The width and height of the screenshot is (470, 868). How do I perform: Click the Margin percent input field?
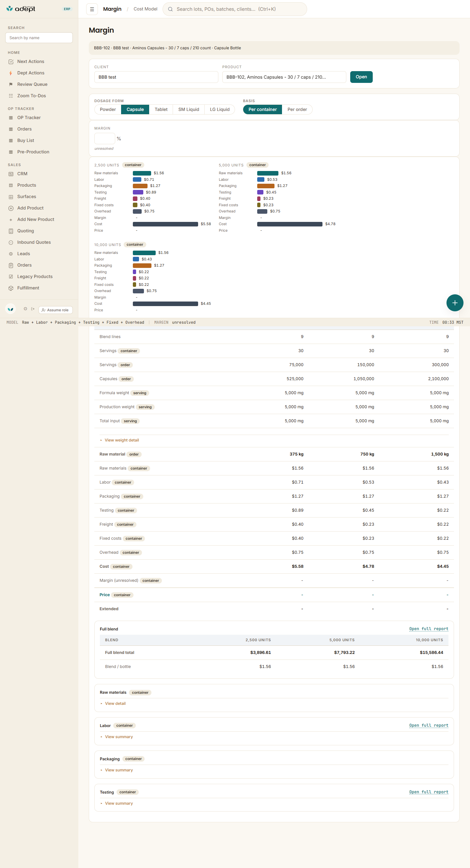[x=105, y=139]
